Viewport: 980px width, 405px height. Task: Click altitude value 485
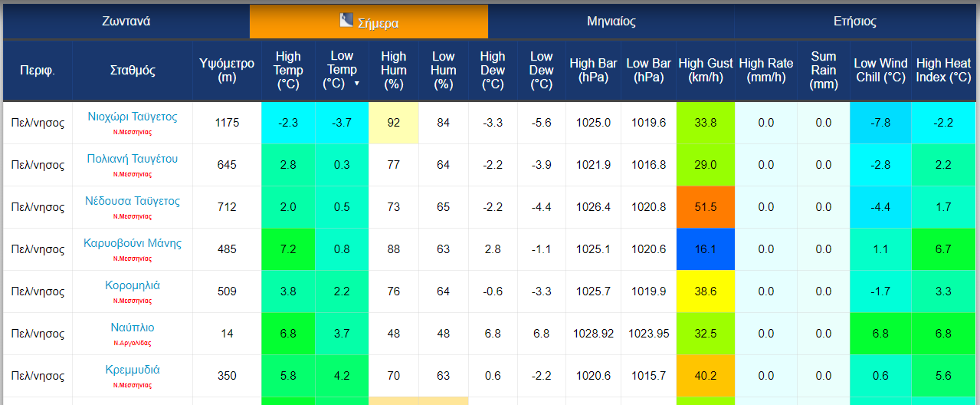(x=228, y=249)
